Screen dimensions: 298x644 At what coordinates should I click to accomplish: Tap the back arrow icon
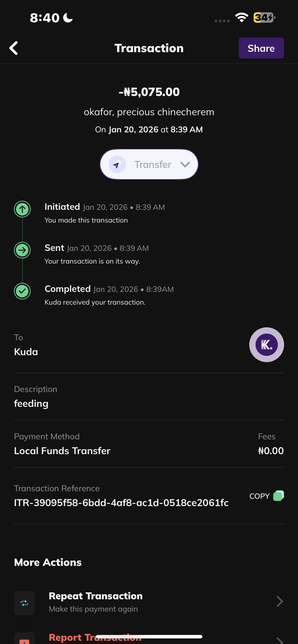[x=14, y=48]
